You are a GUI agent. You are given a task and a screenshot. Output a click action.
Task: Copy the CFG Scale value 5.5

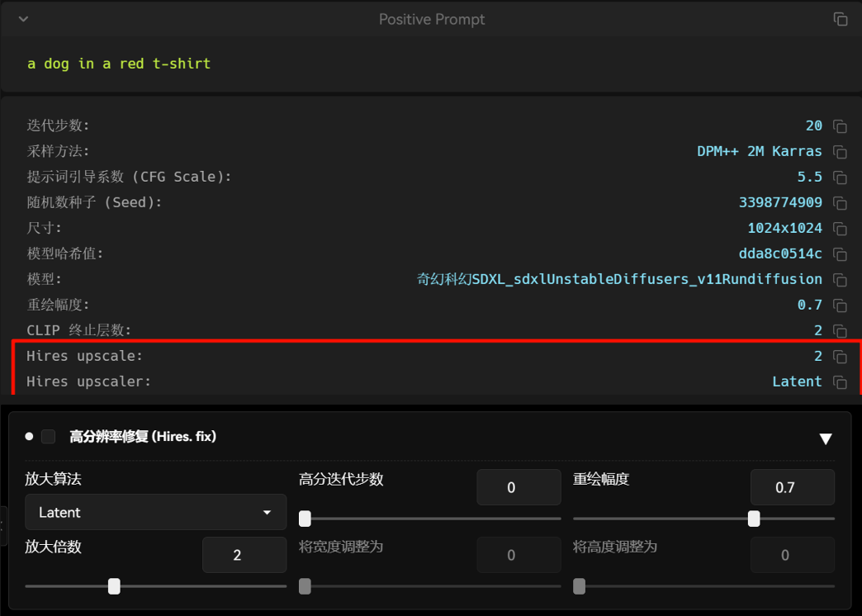pos(840,177)
